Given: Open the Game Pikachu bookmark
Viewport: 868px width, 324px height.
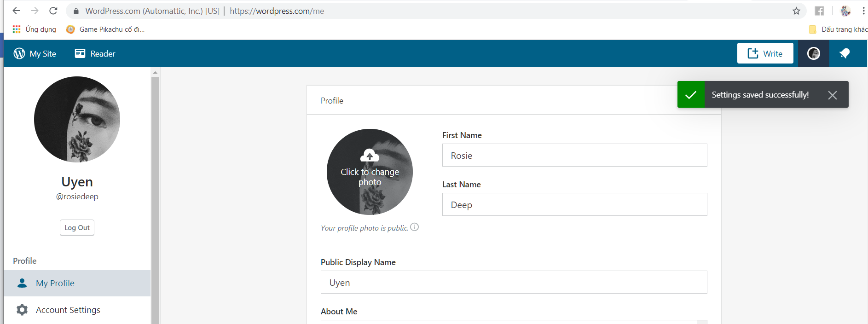Looking at the screenshot, I should [x=106, y=29].
